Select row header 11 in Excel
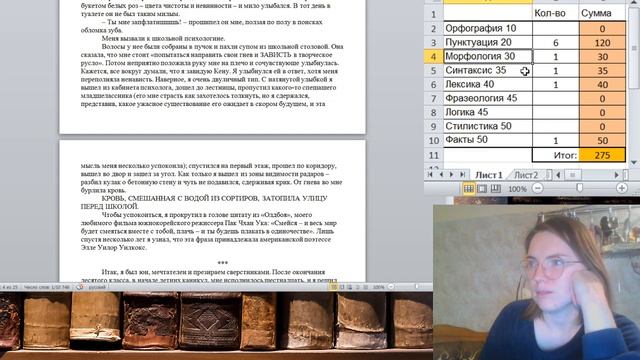The image size is (640, 360). pos(433,156)
